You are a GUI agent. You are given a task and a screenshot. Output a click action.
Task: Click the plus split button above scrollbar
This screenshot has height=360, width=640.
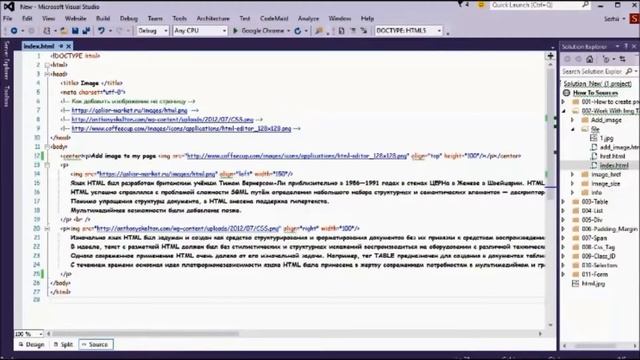[550, 56]
